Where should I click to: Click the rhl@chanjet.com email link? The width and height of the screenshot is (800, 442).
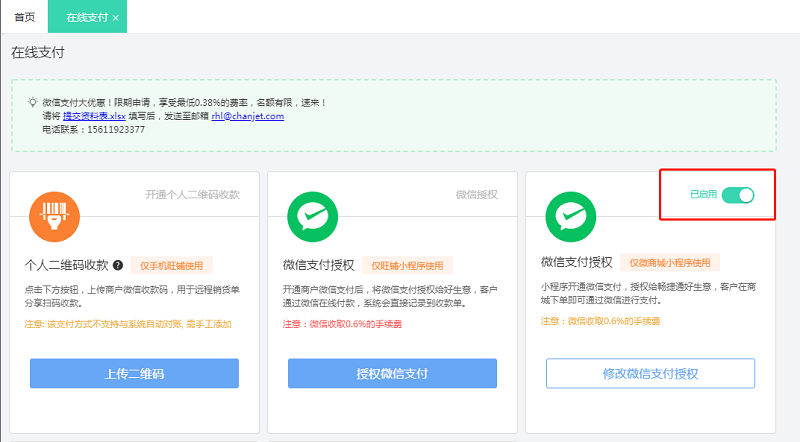(247, 116)
